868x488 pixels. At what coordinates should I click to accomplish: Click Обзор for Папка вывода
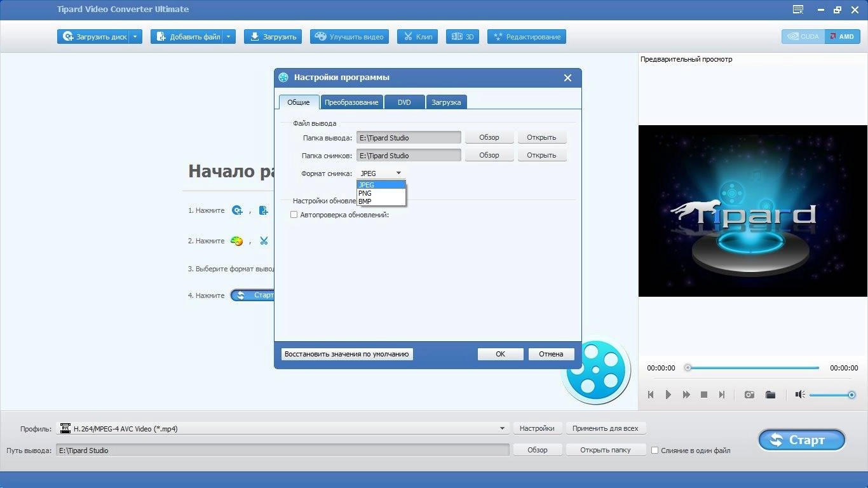(x=489, y=137)
